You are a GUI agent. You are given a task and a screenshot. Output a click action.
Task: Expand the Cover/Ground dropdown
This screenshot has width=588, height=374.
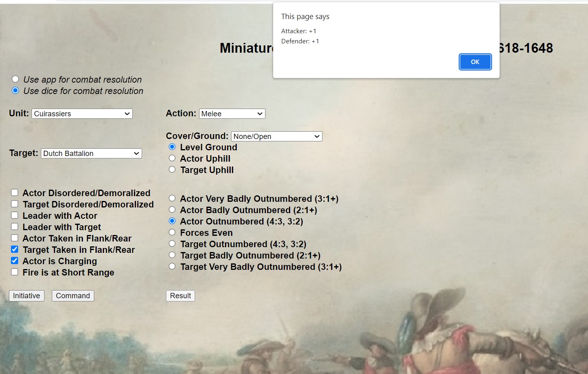276,137
